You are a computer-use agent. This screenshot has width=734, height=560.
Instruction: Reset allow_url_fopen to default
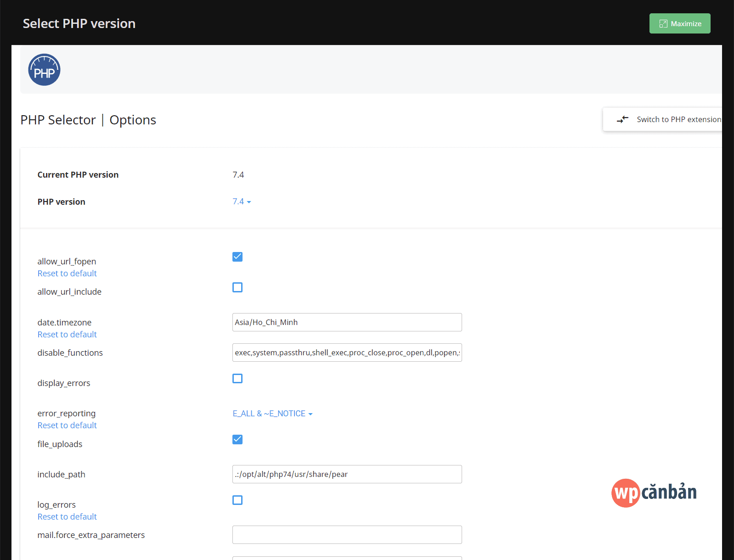(67, 274)
